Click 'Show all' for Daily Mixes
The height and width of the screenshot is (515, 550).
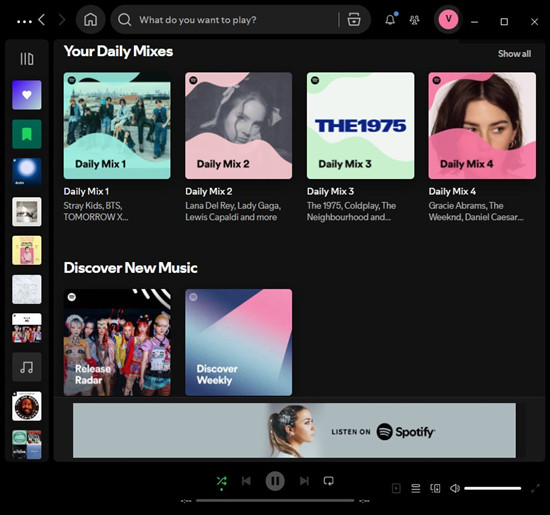(x=514, y=54)
